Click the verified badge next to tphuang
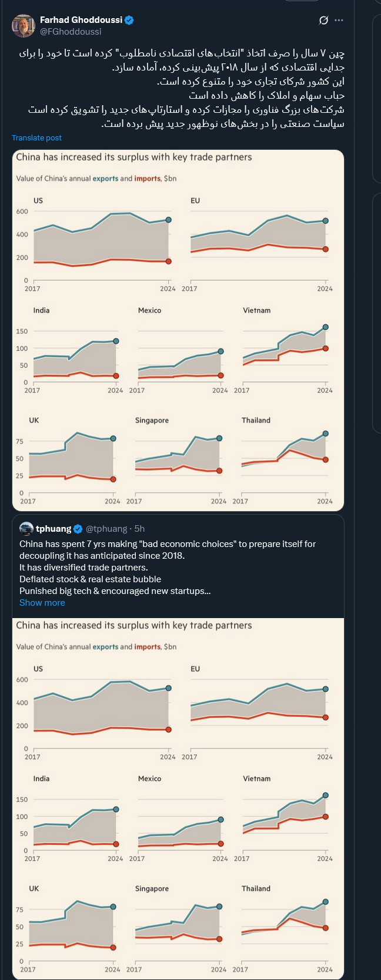 coord(78,529)
